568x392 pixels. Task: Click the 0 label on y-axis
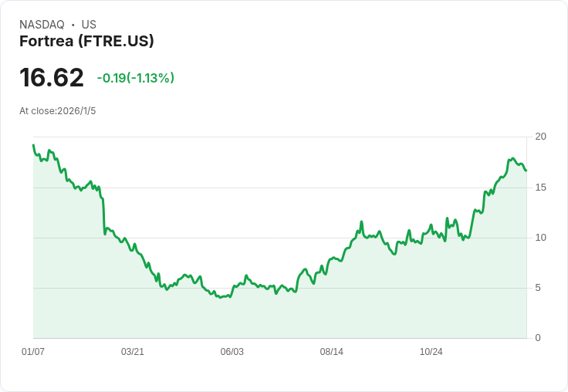tap(538, 338)
